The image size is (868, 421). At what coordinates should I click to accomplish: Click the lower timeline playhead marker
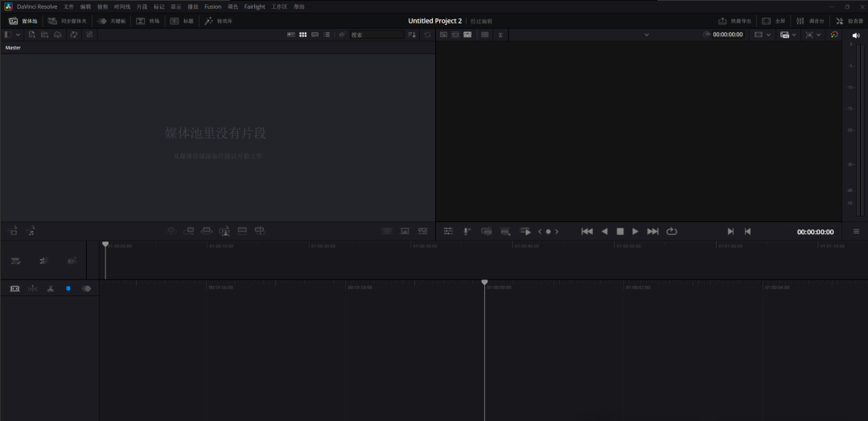(484, 283)
